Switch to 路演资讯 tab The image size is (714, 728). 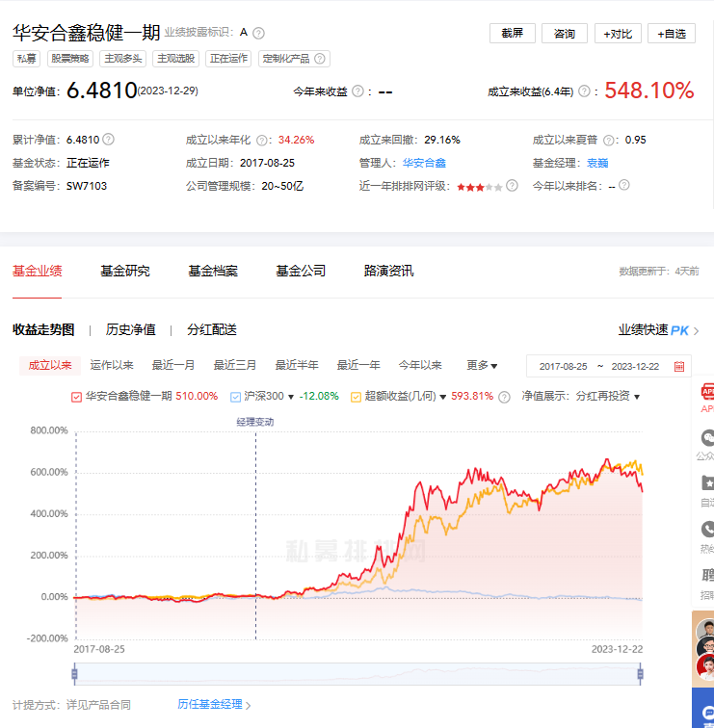coord(388,271)
